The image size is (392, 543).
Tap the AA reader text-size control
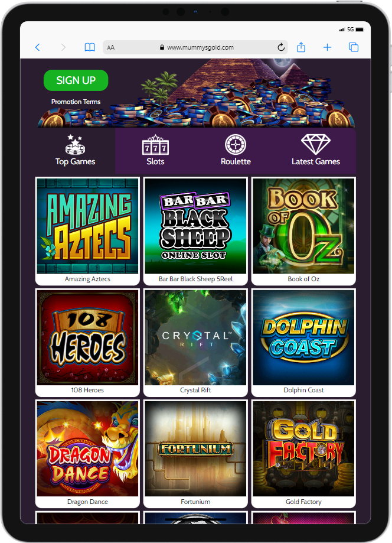pyautogui.click(x=111, y=47)
